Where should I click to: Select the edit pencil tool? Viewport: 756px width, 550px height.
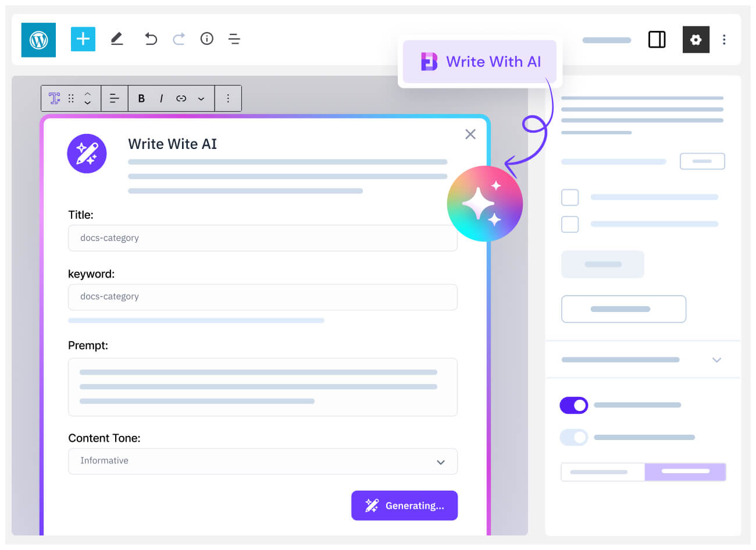pyautogui.click(x=117, y=38)
